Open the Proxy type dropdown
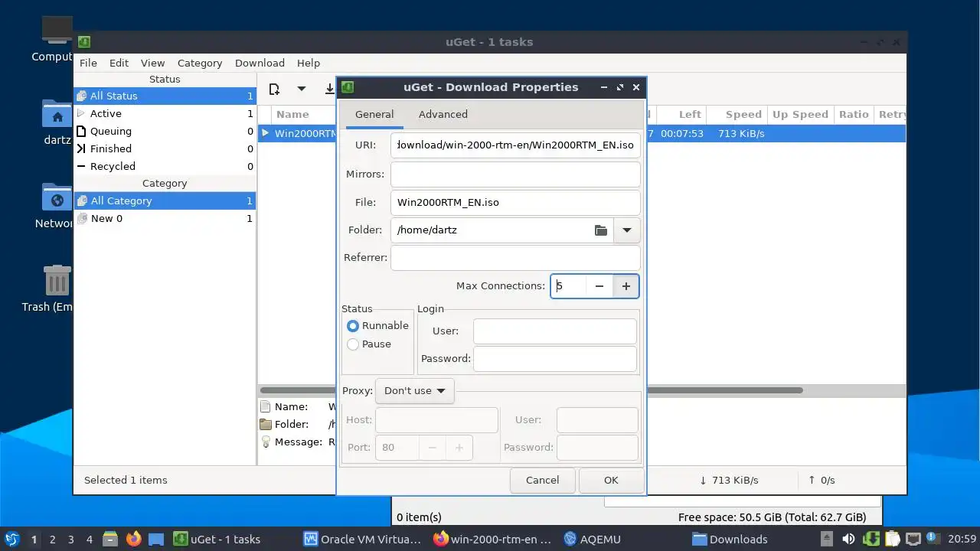Image resolution: width=980 pixels, height=551 pixels. click(x=414, y=391)
